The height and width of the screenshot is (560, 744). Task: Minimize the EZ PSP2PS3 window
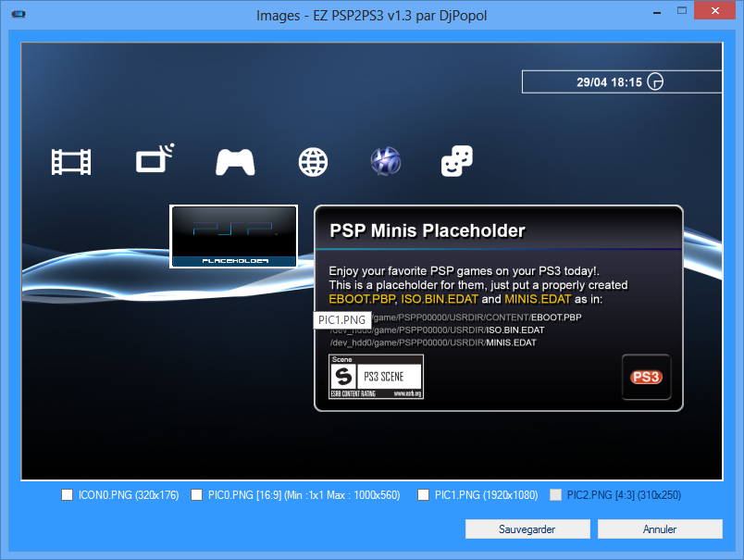[x=657, y=12]
